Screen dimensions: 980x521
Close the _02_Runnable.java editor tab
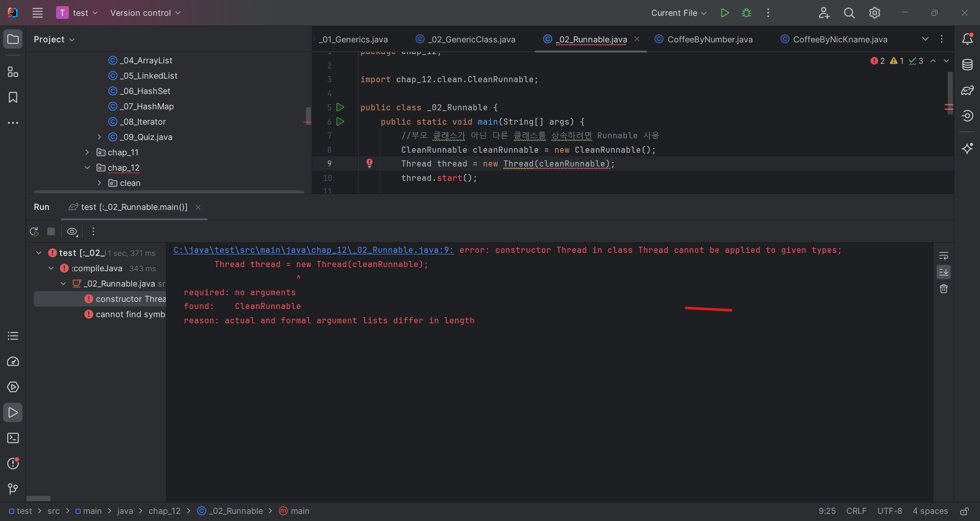pos(637,39)
